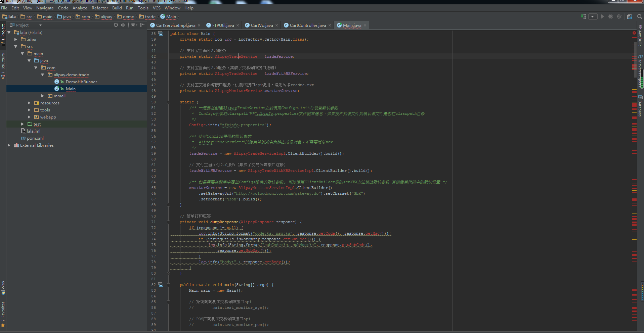
Task: Fold the dumpResponse method at line 71
Action: pos(169,222)
